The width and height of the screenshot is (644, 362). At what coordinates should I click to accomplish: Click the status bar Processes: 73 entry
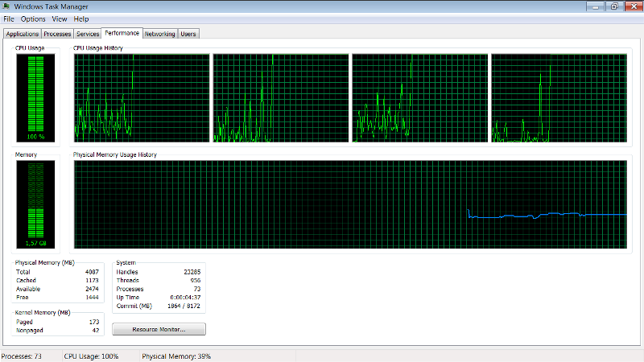click(x=22, y=356)
